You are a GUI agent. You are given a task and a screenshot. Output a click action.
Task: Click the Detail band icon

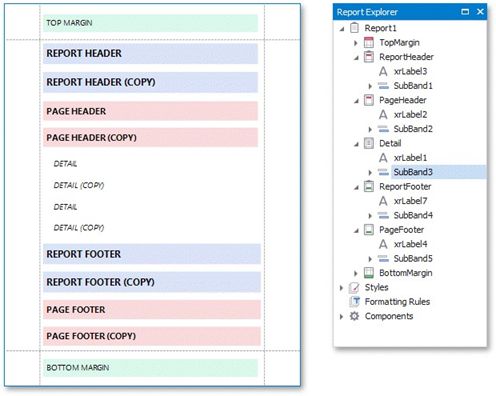369,143
